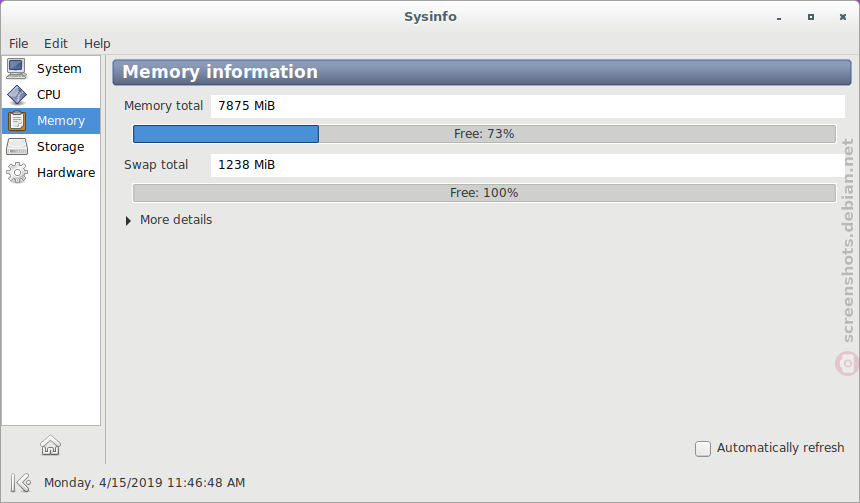Open the Help menu

[97, 43]
